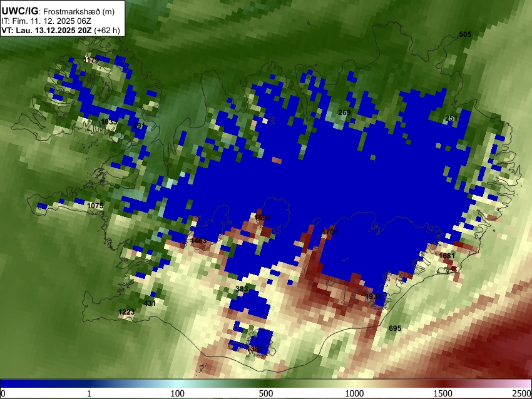532x399 pixels.
Task: Click the map value label 1387
Action: pos(255,349)
